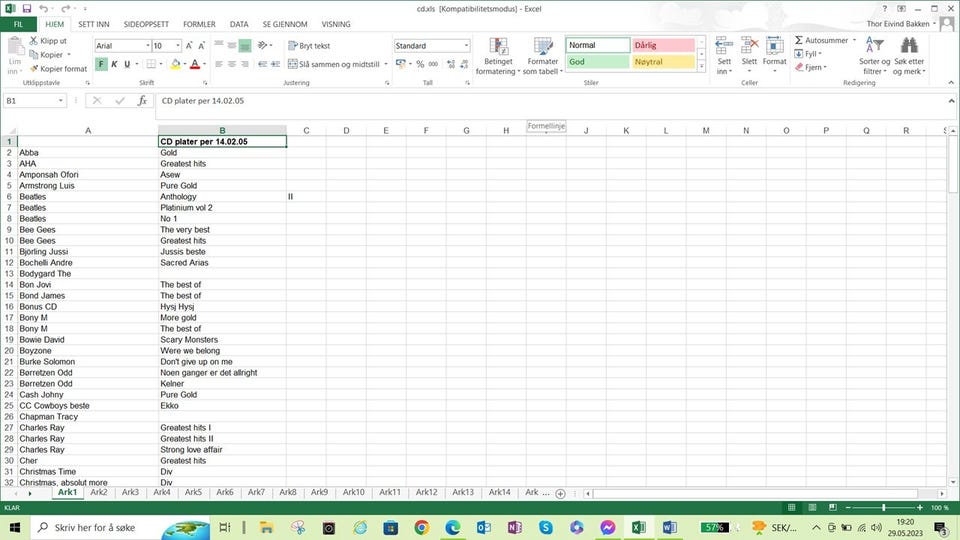The width and height of the screenshot is (960, 540).
Task: Click the thousands separator (000) icon
Action: (433, 64)
